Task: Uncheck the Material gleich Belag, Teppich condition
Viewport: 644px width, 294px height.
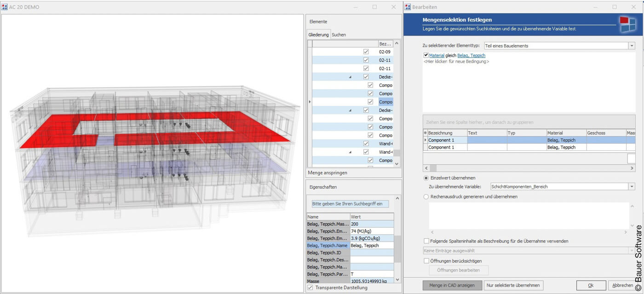Action: [425, 55]
